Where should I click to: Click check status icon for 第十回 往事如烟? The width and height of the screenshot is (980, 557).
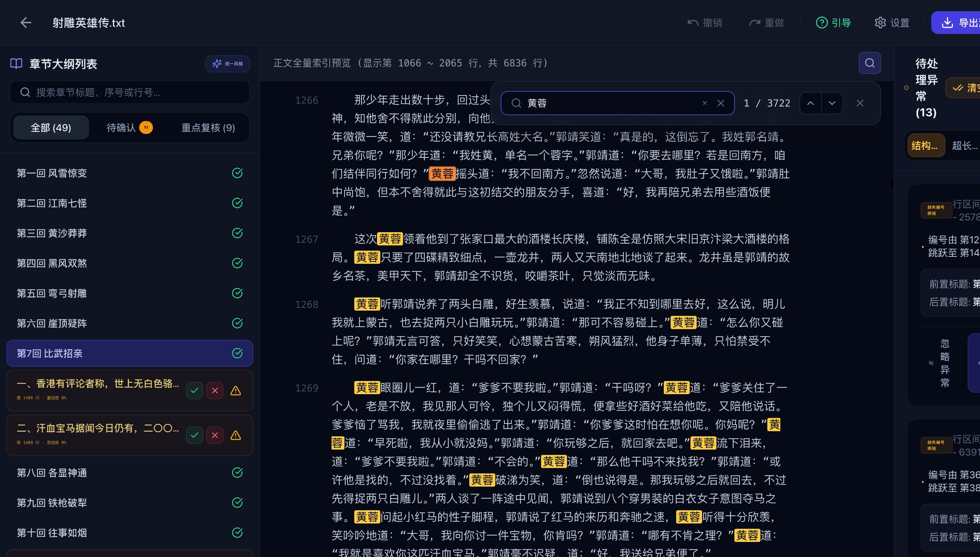[237, 533]
